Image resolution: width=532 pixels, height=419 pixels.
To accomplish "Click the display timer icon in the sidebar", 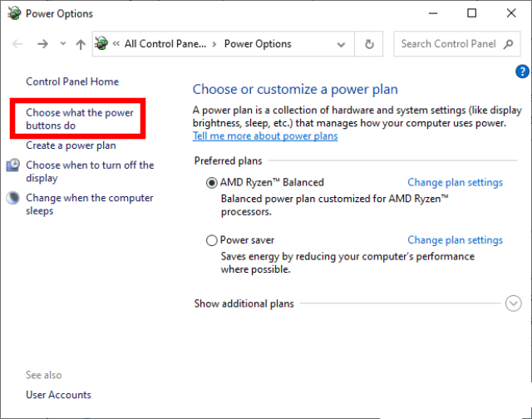I will click(x=13, y=165).
